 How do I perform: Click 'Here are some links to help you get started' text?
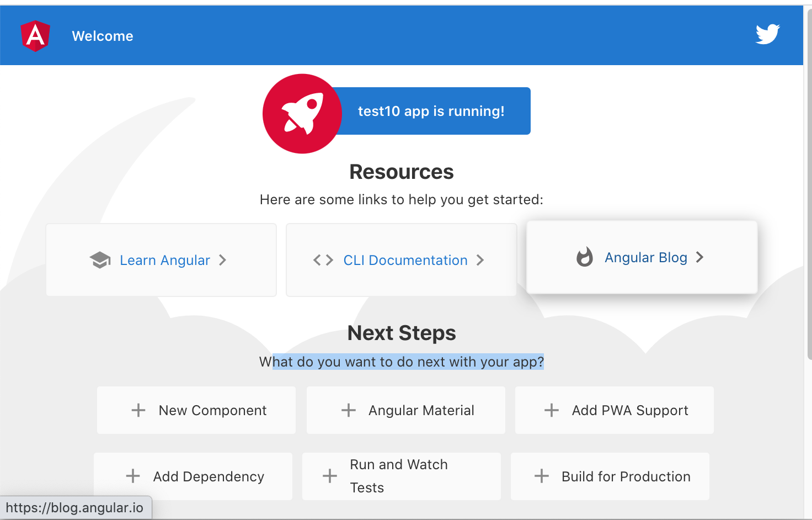[402, 199]
